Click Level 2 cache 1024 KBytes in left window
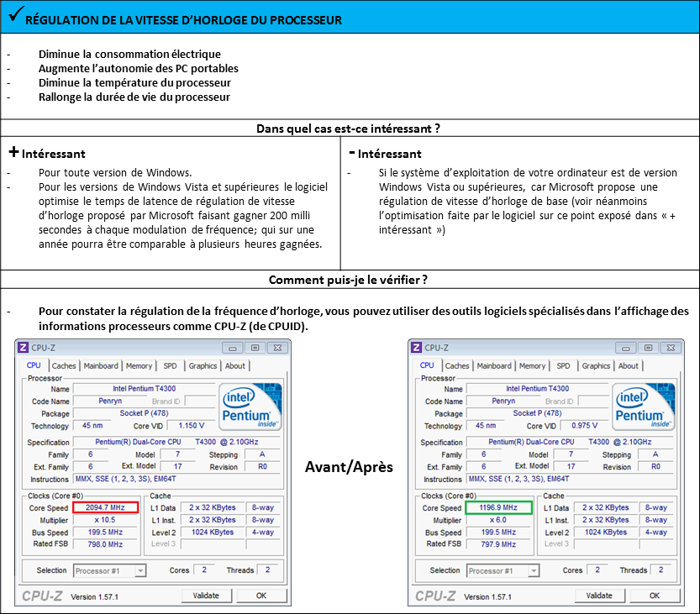 pos(213,533)
